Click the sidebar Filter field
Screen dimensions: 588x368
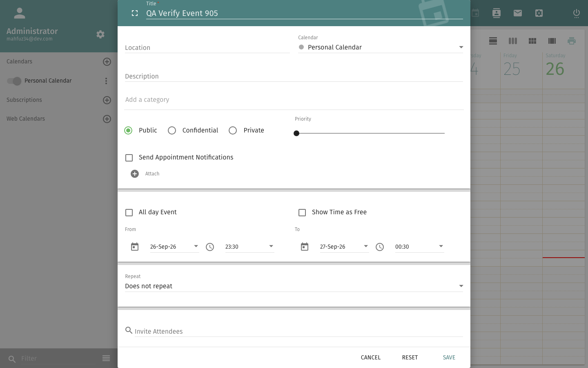tap(57, 359)
